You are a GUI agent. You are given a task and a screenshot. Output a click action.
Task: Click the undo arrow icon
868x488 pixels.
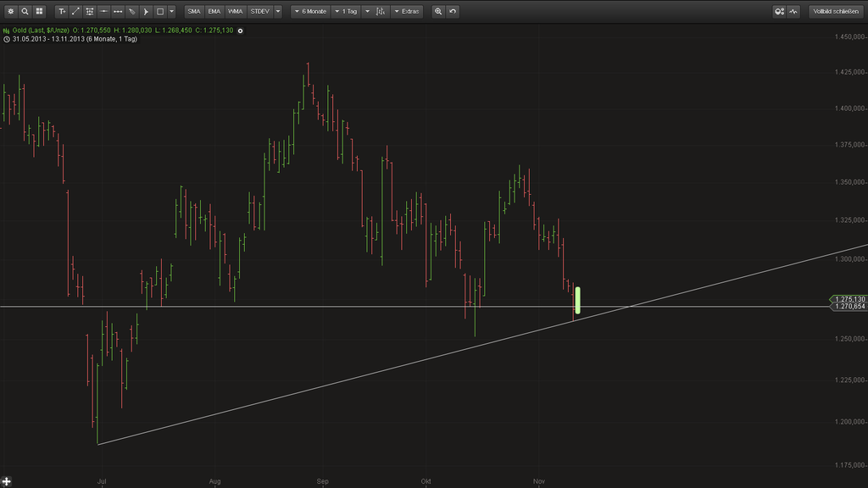pos(453,11)
